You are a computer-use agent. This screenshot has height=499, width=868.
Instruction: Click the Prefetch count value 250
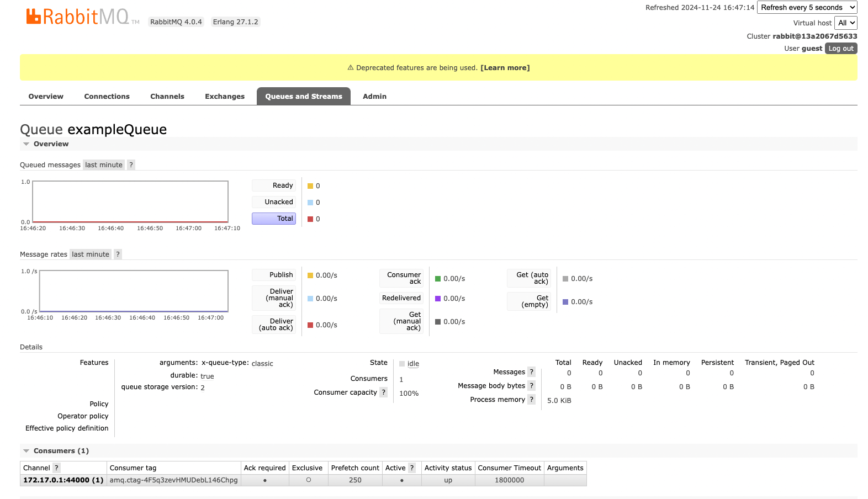tap(355, 480)
